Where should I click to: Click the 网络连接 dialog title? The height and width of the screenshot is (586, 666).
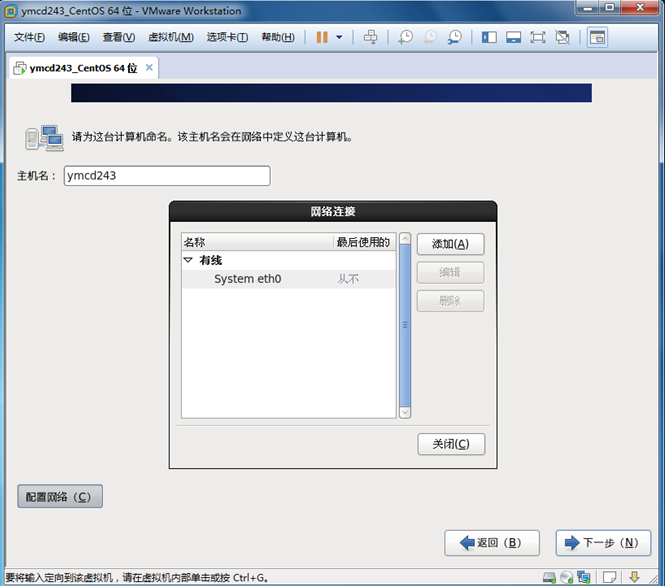coord(333,211)
